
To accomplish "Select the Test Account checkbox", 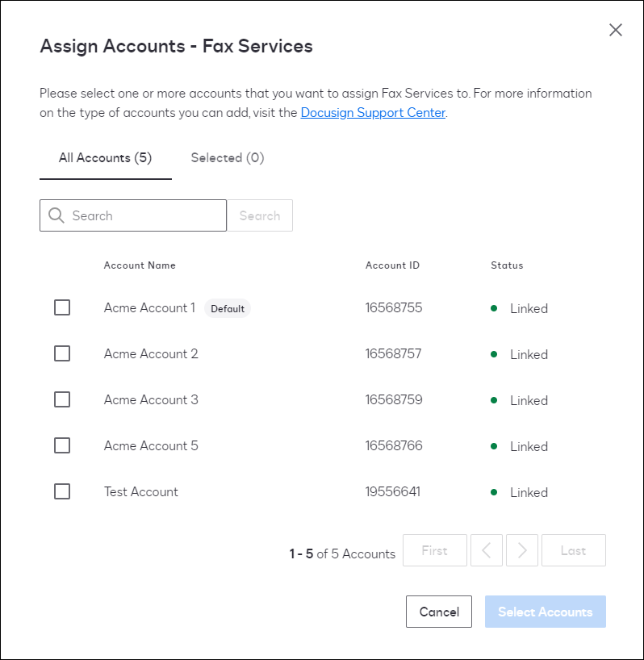I will tap(62, 491).
